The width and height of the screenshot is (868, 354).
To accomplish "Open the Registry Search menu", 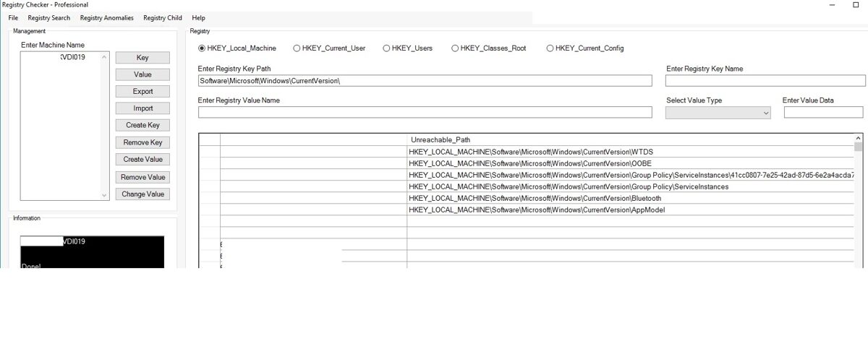I will (49, 17).
